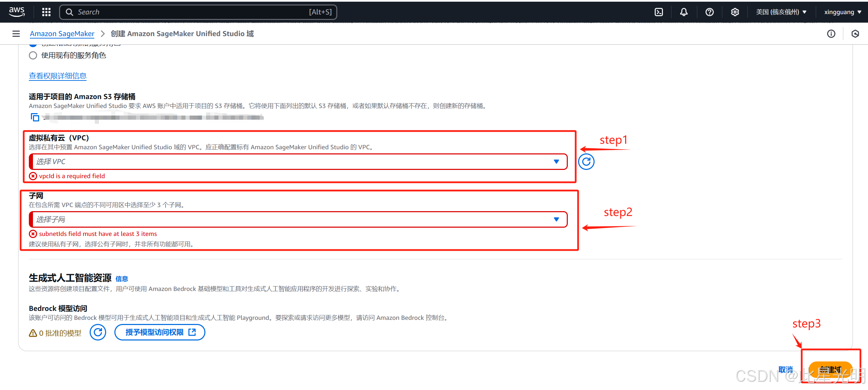Click the cancel button
The height and width of the screenshot is (390, 868).
tap(786, 369)
